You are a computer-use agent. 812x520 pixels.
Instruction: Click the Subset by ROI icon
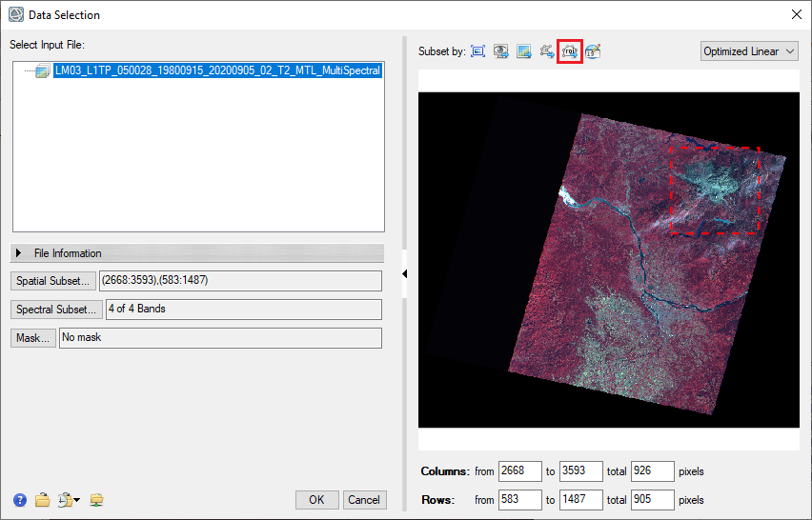coord(570,51)
